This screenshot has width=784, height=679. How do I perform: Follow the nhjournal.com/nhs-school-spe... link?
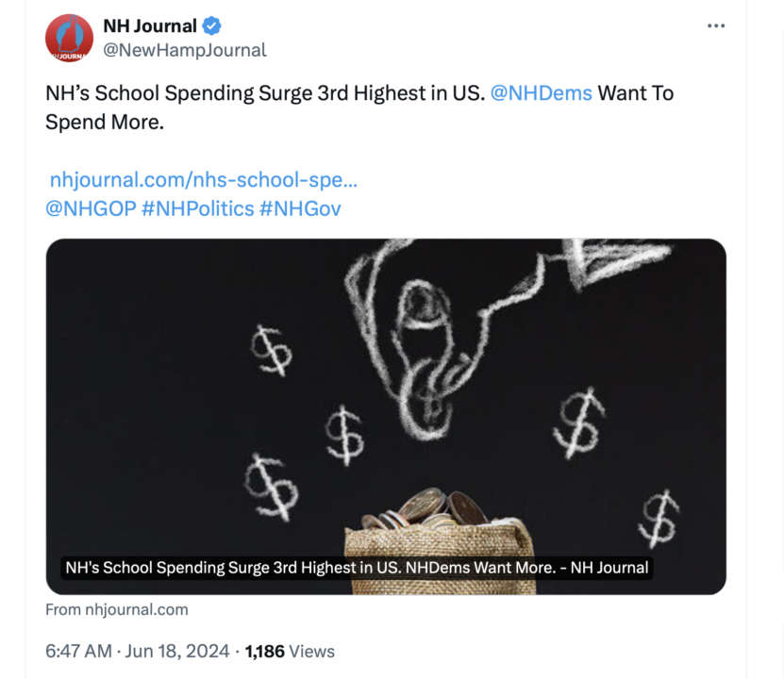203,179
